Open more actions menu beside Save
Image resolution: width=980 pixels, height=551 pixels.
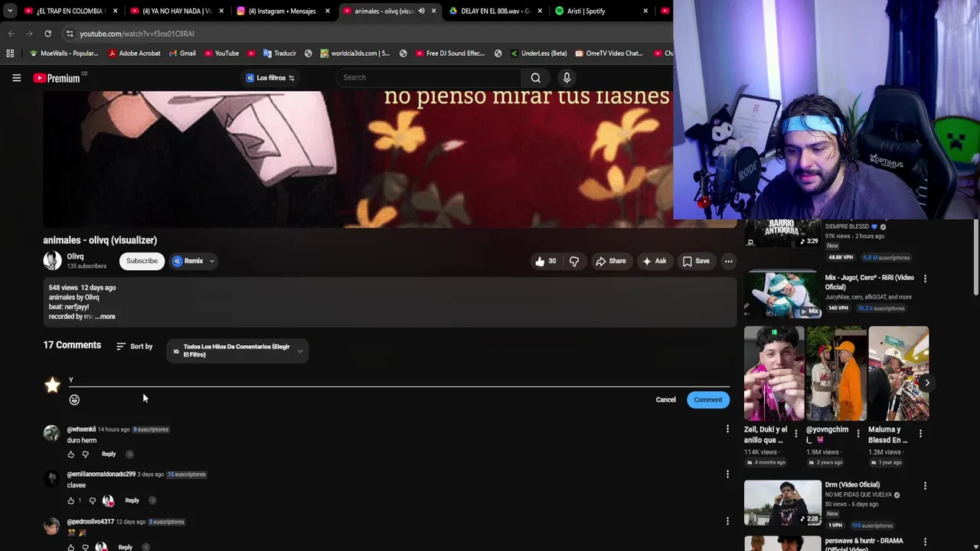pyautogui.click(x=729, y=261)
